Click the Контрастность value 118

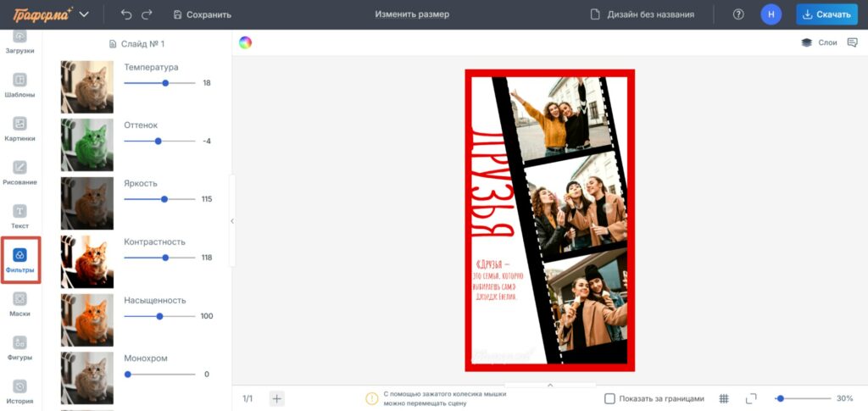pyautogui.click(x=207, y=258)
